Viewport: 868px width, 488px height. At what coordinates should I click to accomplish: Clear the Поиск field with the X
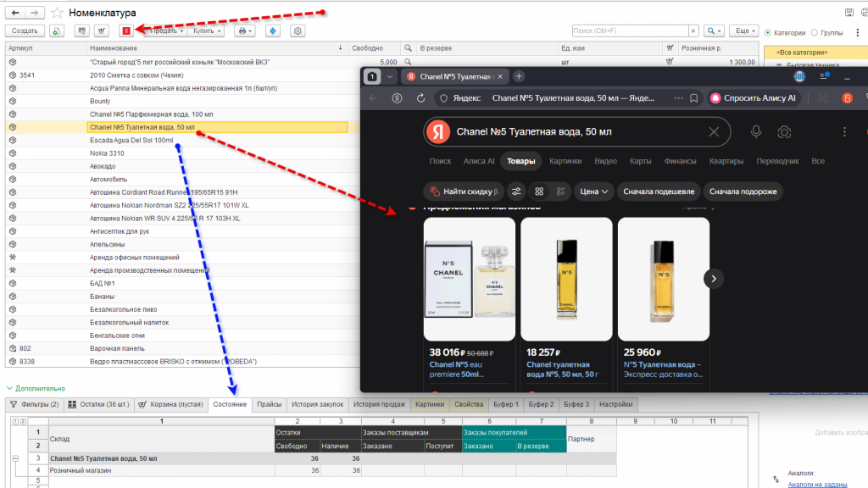693,31
